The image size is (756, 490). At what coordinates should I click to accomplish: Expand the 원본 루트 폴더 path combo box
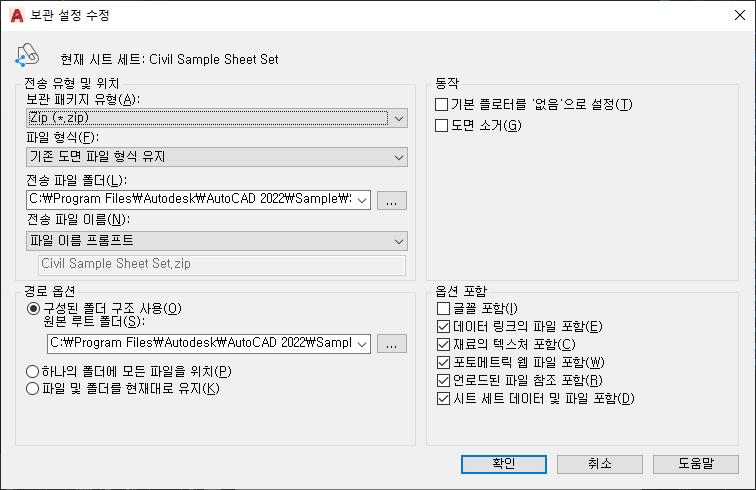click(x=362, y=344)
